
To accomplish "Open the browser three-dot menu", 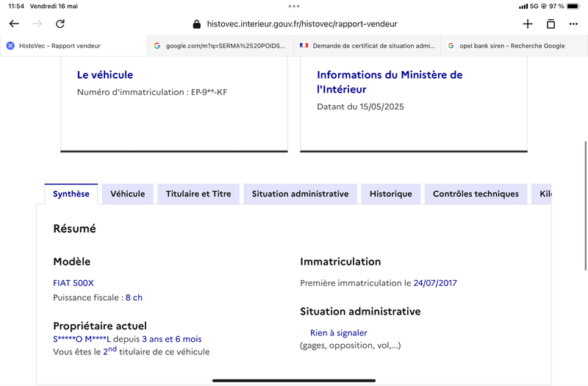I will pyautogui.click(x=573, y=24).
